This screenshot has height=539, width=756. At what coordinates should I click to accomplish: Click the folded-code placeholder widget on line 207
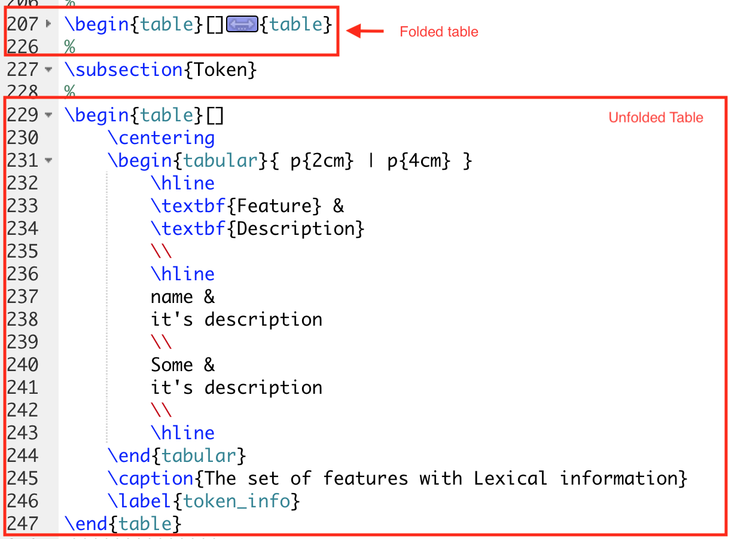tap(242, 24)
